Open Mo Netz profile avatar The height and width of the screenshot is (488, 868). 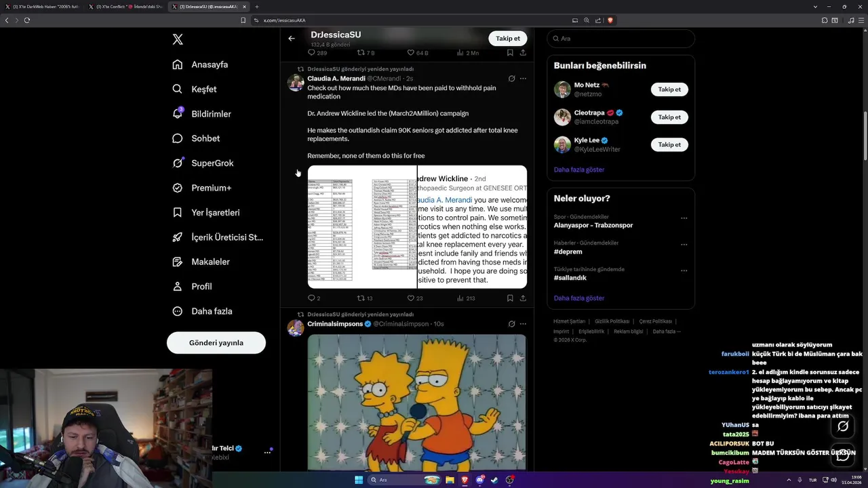[x=562, y=89]
